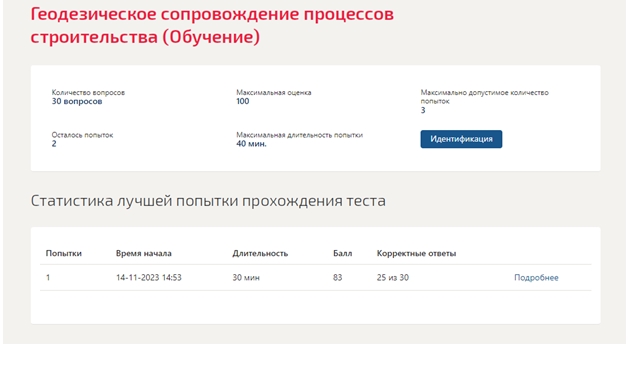636x365 pixels.
Task: Click the Время начала column header
Action: (x=144, y=253)
